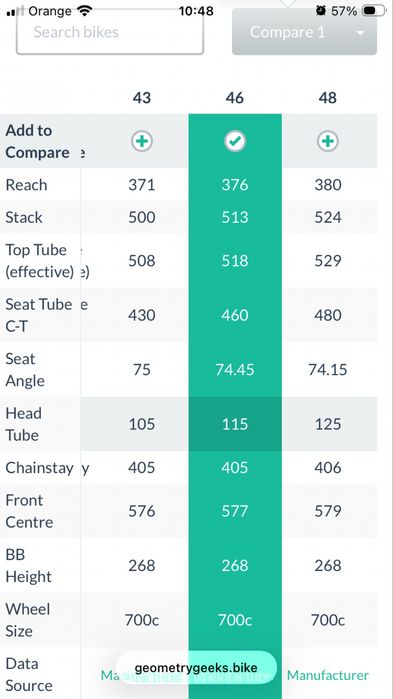Tap the battery icon in status bar
Image resolution: width=393 pixels, height=699 pixels.
point(374,11)
